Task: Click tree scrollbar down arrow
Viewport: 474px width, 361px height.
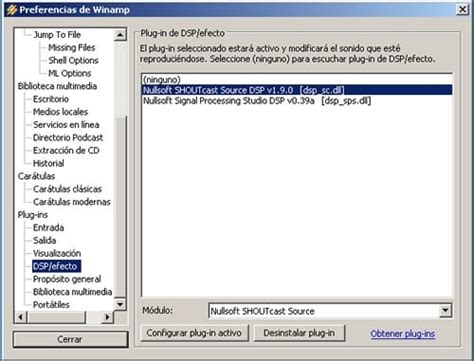Action: click(120, 304)
